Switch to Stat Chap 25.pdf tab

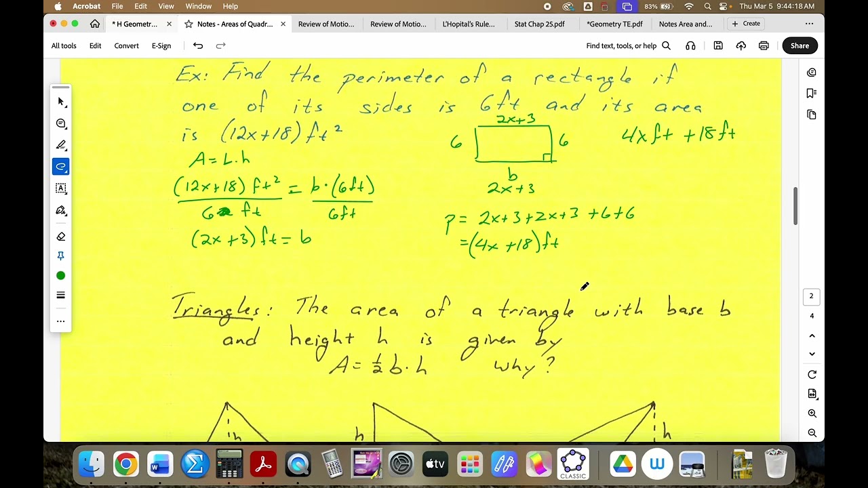click(539, 24)
